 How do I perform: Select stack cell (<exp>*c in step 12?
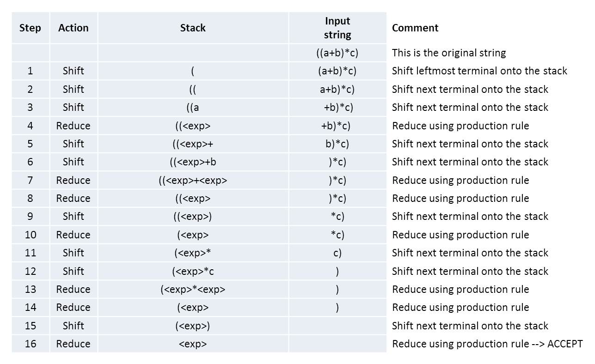(x=193, y=271)
